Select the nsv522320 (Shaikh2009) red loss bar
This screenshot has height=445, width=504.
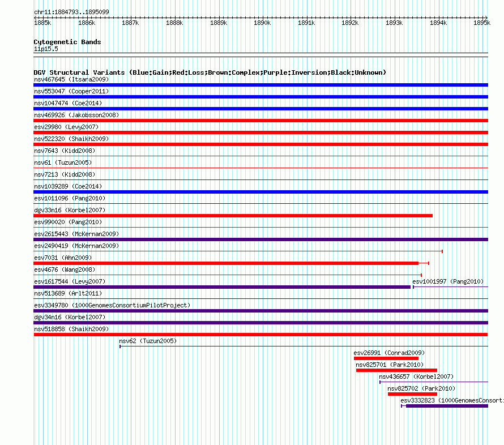260,144
